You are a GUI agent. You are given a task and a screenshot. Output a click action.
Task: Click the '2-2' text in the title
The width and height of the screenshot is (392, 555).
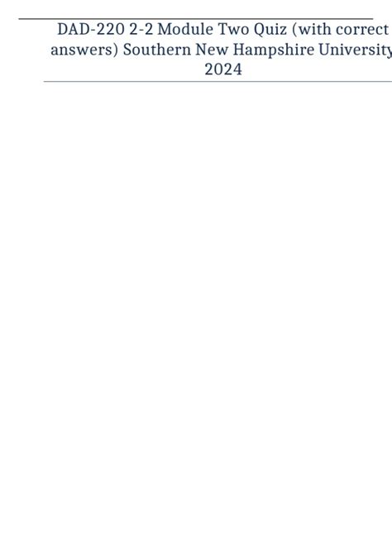141,29
